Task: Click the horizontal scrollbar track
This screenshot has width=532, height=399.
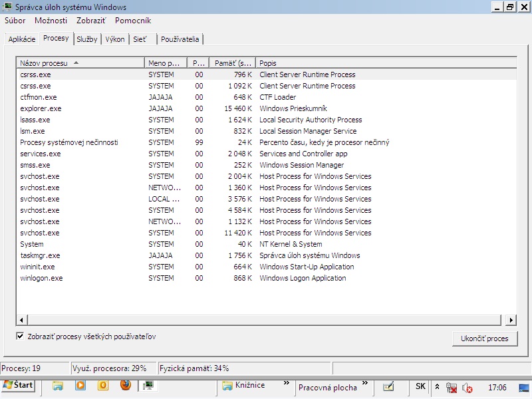Action: (x=265, y=320)
